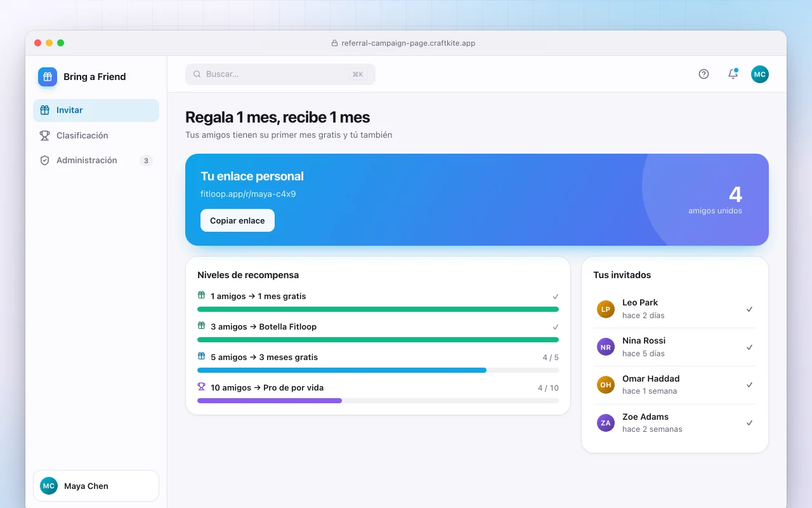Click the gift icon on 5 amigos tier
Viewport: 812px width, 508px height.
click(202, 356)
